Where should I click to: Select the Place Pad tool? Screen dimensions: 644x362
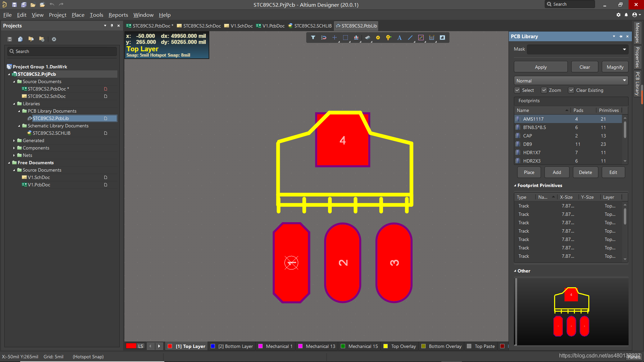[378, 38]
